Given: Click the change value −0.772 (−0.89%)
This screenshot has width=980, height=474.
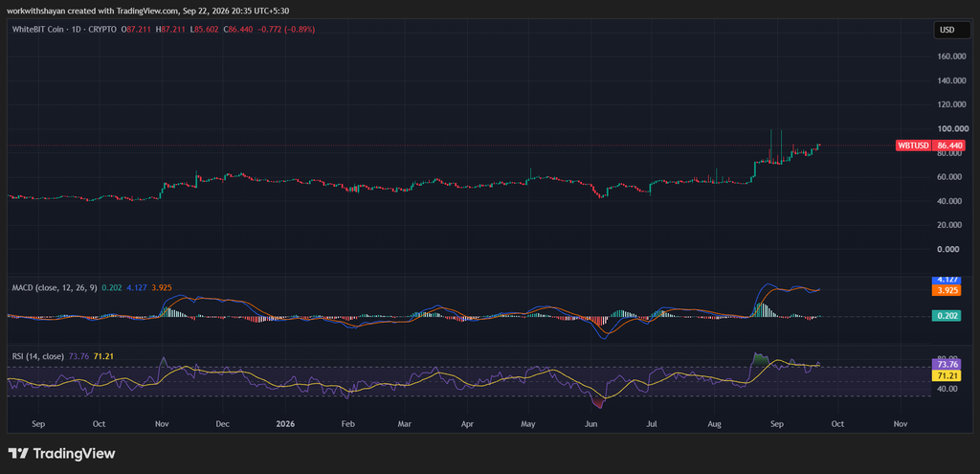Looking at the screenshot, I should (x=285, y=30).
